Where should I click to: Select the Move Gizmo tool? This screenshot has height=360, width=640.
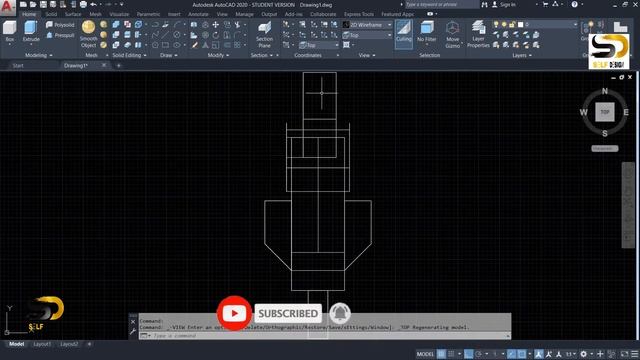452,34
